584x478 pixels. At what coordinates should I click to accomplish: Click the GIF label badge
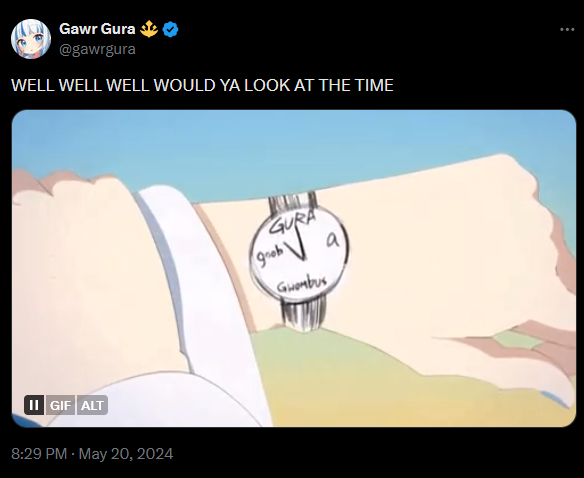[x=60, y=405]
